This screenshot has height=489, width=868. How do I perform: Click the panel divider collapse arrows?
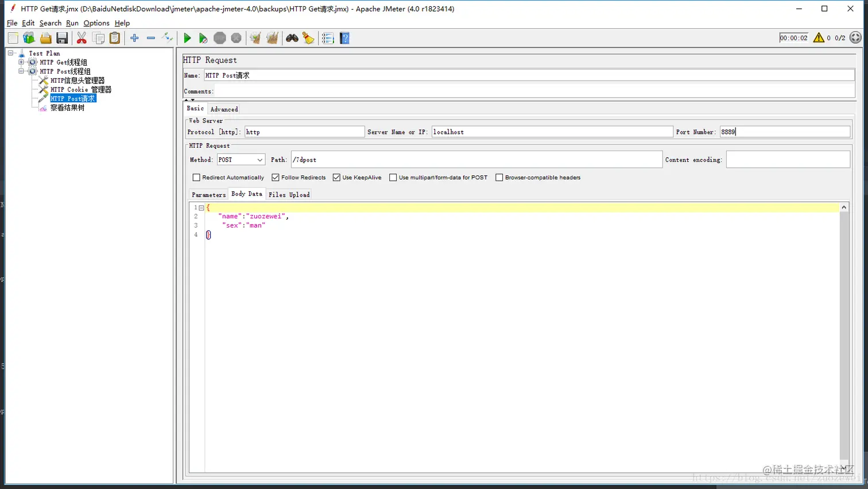tap(189, 100)
